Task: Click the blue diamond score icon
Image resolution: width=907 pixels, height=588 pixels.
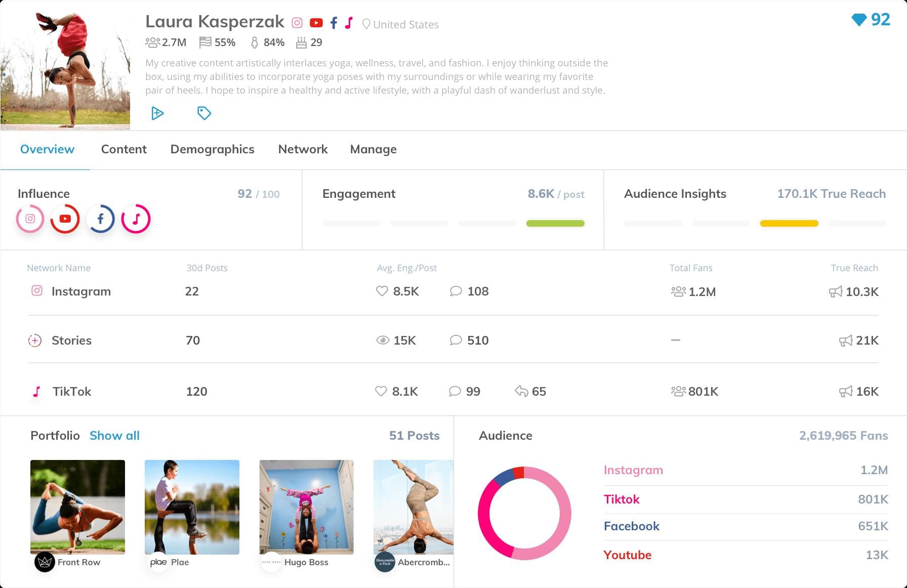Action: [859, 20]
